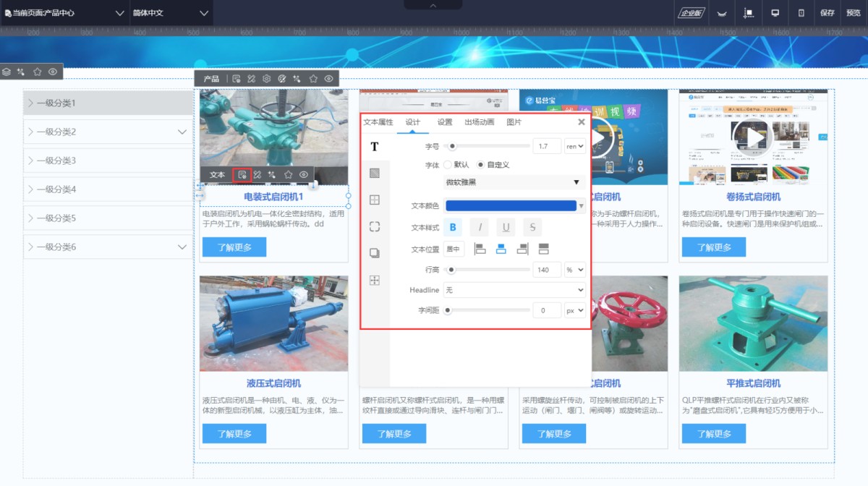Image resolution: width=868 pixels, height=486 pixels.
Task: Click the blue text color swatch
Action: click(511, 206)
